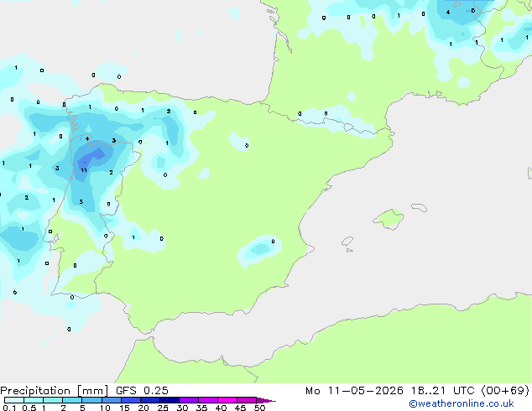Click legend tick label '10'

tap(105, 408)
